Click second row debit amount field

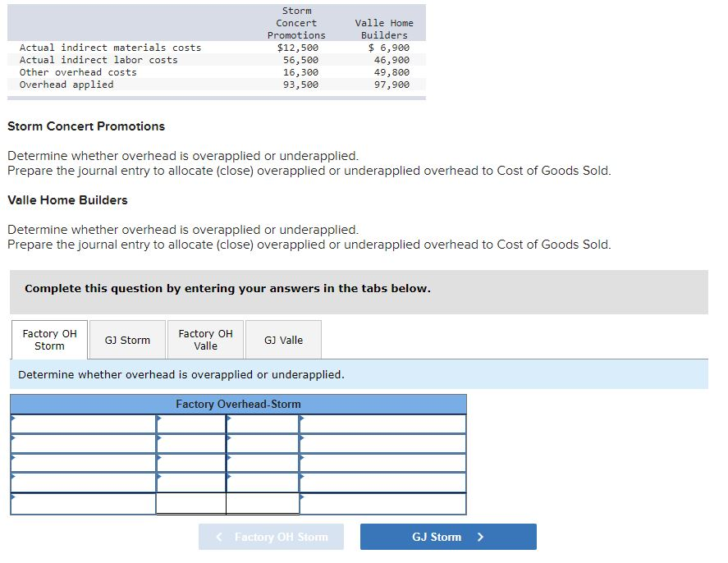[191, 443]
